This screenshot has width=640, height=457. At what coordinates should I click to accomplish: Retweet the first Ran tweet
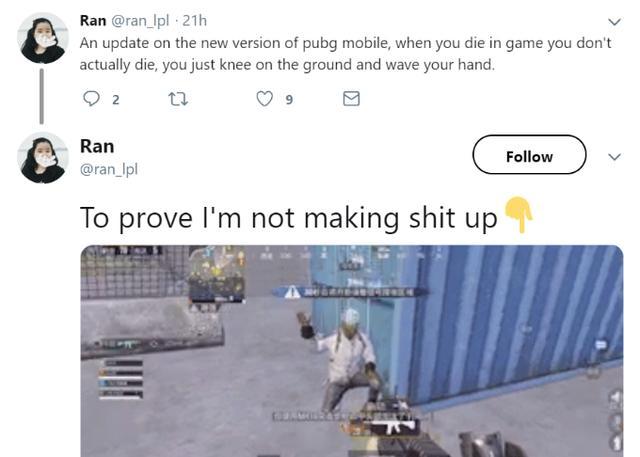coord(178,99)
